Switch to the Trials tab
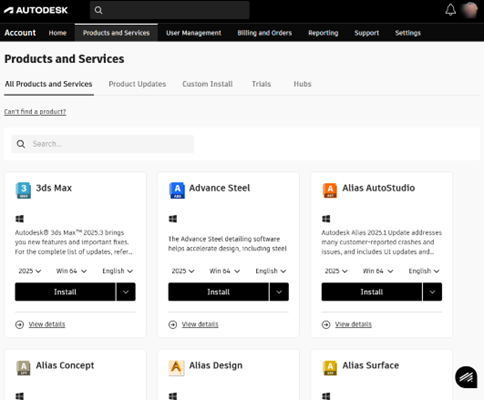The image size is (484, 400). 261,84
